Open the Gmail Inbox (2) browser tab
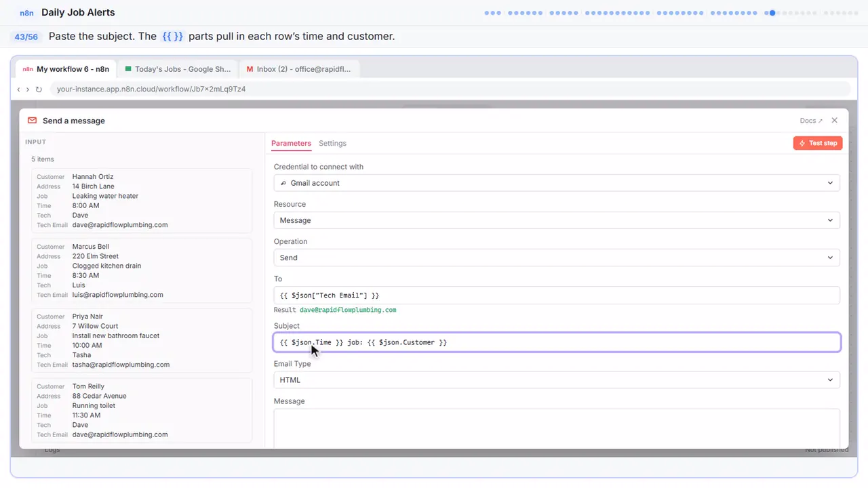 pyautogui.click(x=299, y=69)
